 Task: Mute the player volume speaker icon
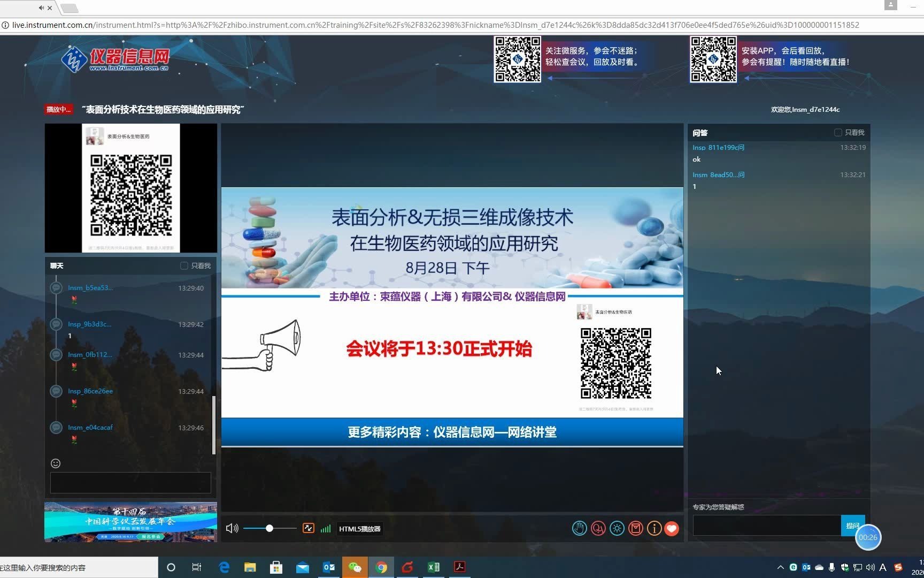(x=232, y=528)
